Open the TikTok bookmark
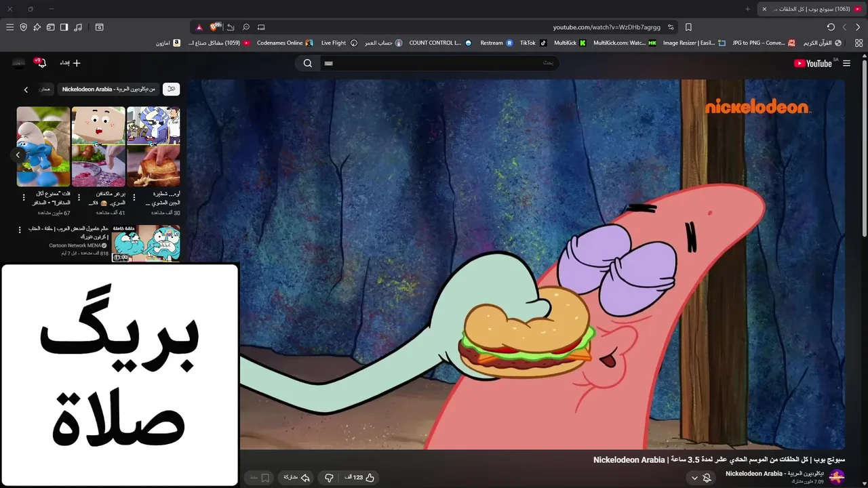The width and height of the screenshot is (868, 488). pos(533,43)
